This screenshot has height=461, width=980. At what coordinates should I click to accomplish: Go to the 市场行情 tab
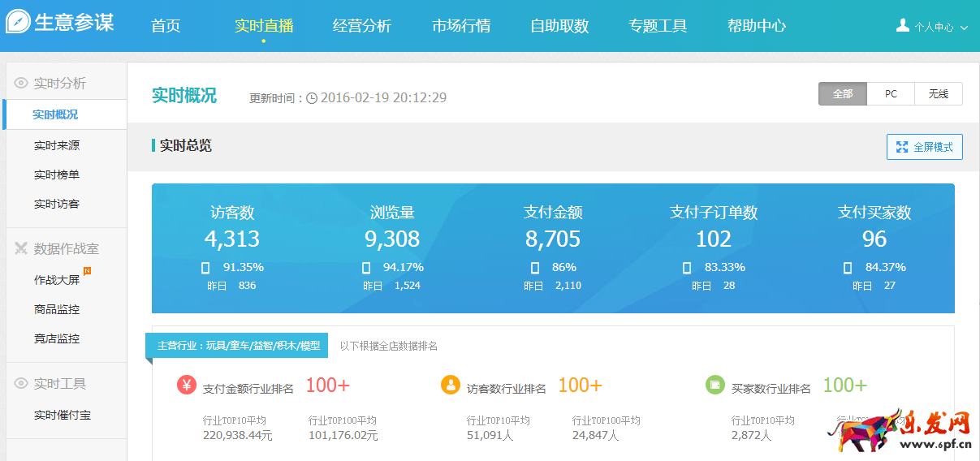(461, 26)
